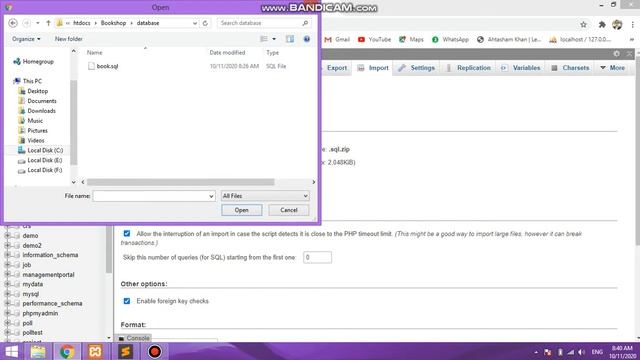Open Chrome extensions puzzle icon
The image size is (640, 360).
602,24
